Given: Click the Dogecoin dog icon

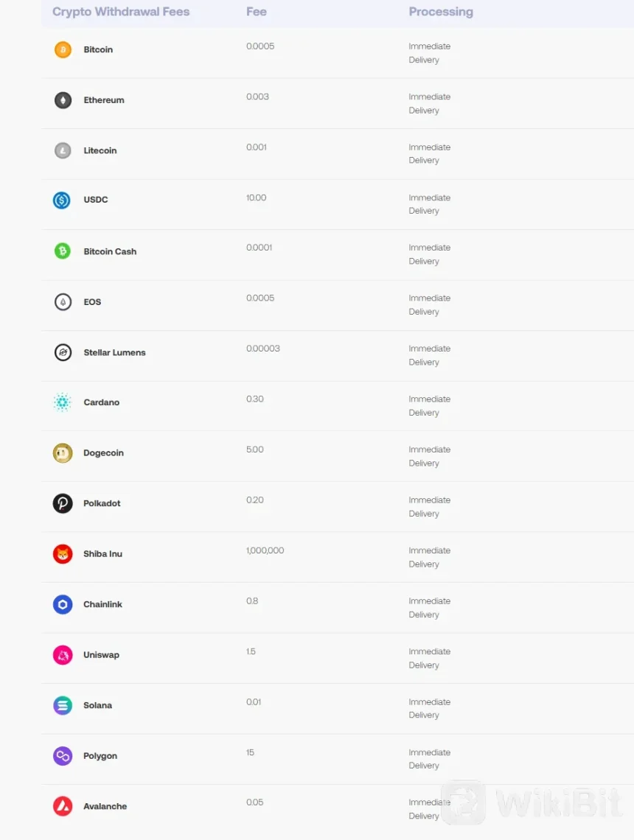Looking at the screenshot, I should 63,453.
